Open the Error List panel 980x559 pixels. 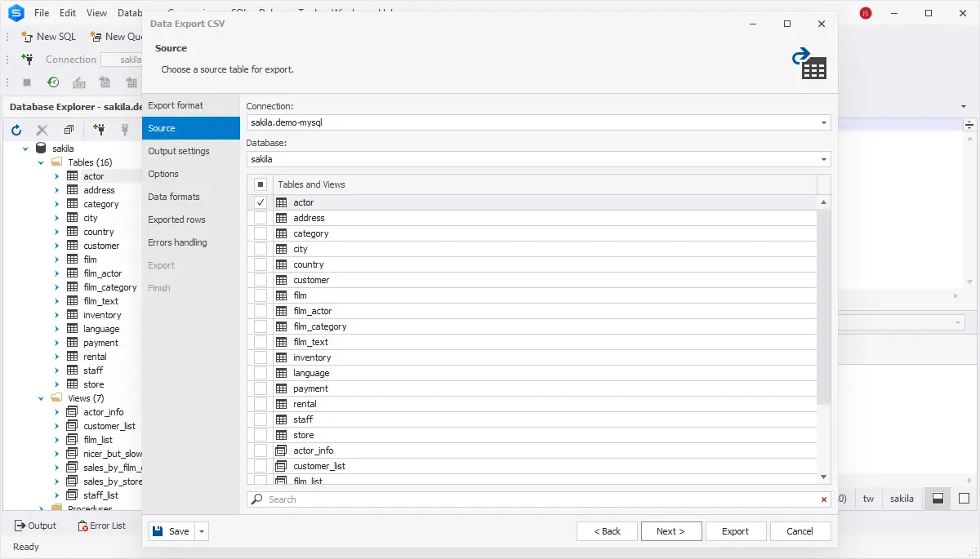101,526
